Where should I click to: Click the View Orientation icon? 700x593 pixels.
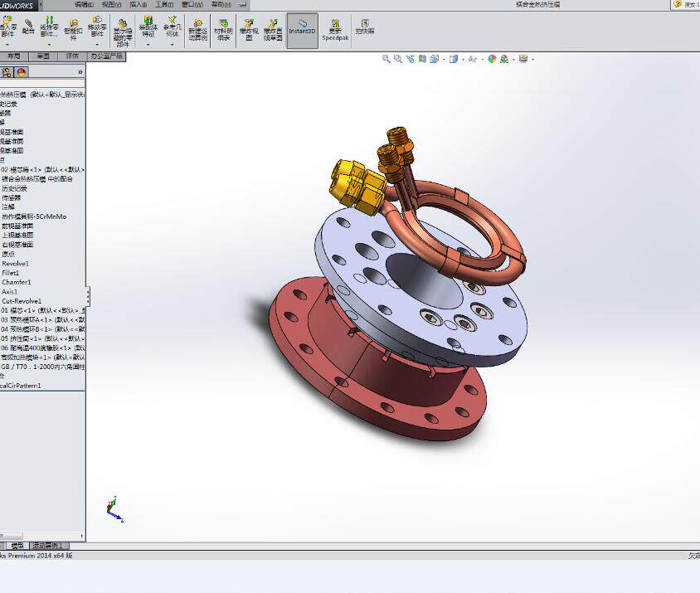click(x=434, y=59)
